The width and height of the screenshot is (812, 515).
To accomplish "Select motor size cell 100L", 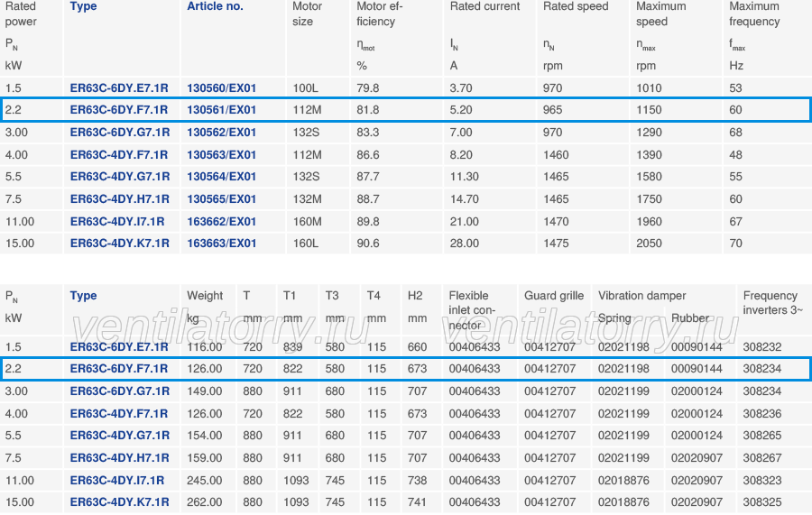I will [x=306, y=88].
